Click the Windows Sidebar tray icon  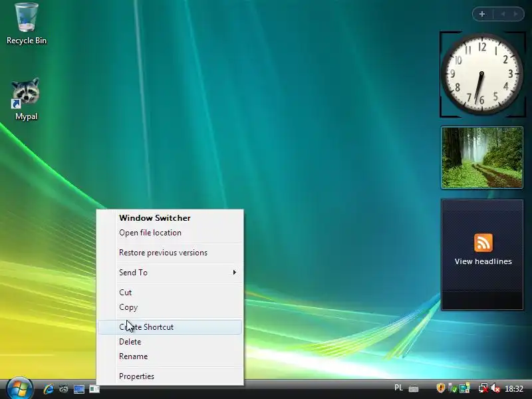pyautogui.click(x=464, y=388)
